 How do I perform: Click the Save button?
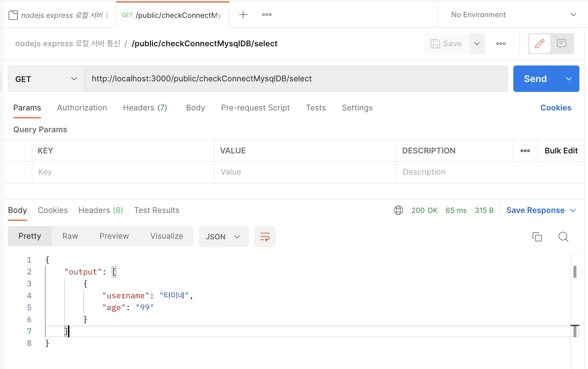tap(446, 44)
